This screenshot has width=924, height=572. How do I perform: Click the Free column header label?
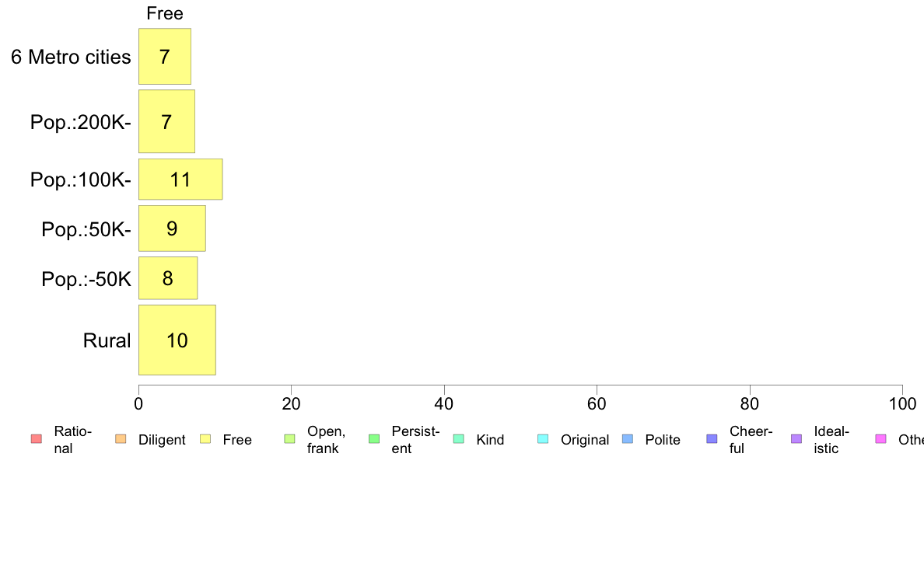click(x=165, y=13)
